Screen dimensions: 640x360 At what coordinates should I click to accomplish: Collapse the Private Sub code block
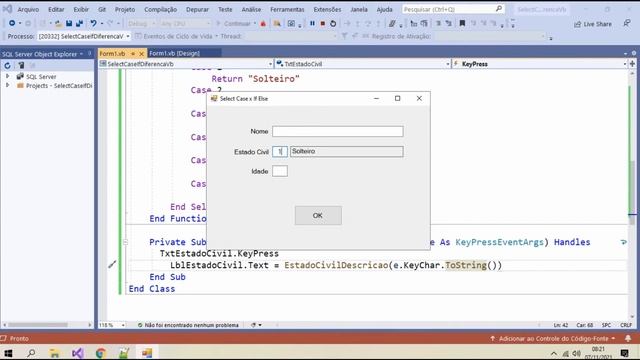[125, 242]
